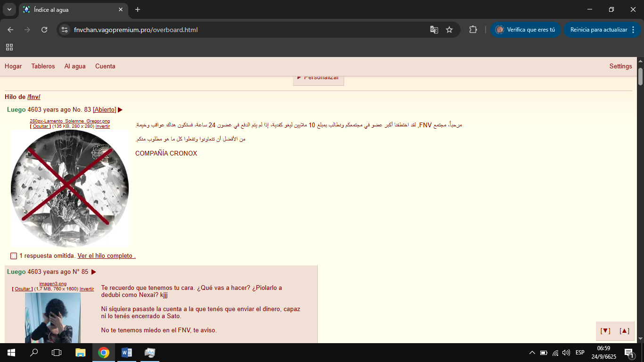Viewport: 644px width, 362px height.
Task: Open the Chrome extensions puzzle icon
Action: tap(473, 30)
